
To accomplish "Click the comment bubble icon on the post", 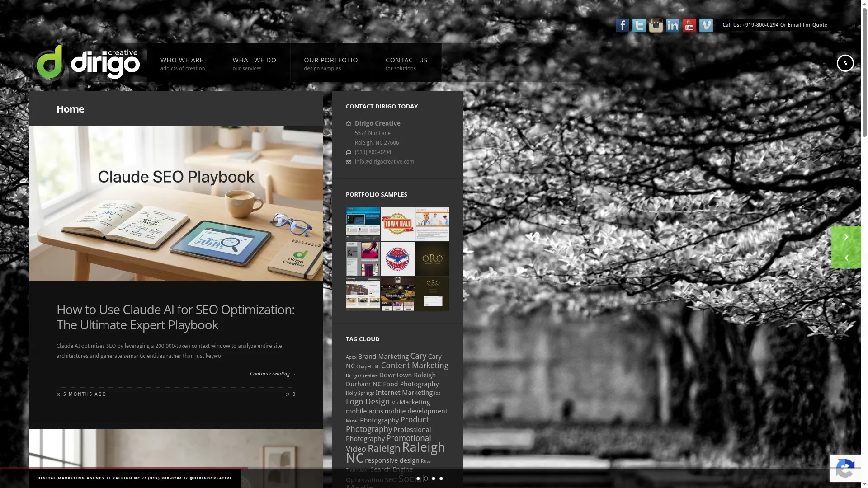I will [x=288, y=394].
